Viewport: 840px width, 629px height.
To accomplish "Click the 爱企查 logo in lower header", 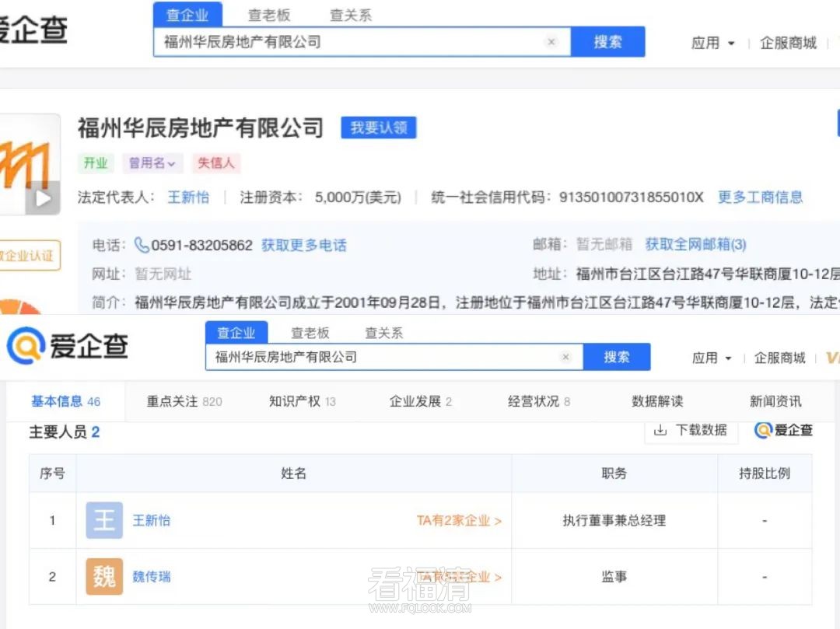I will 67,345.
